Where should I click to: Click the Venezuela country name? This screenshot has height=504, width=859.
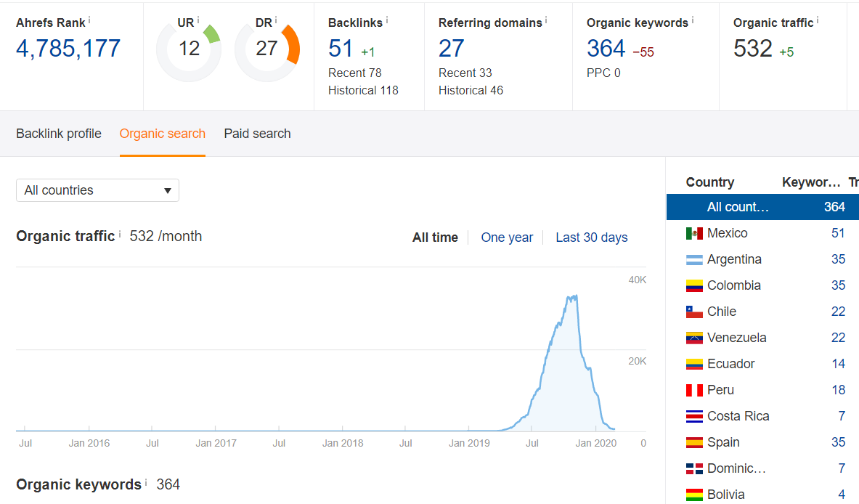pos(737,338)
